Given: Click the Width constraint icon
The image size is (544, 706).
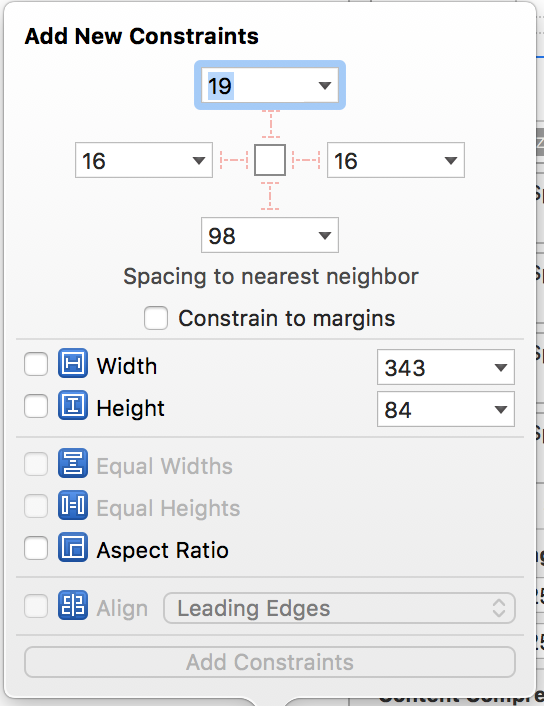Looking at the screenshot, I should 73,363.
